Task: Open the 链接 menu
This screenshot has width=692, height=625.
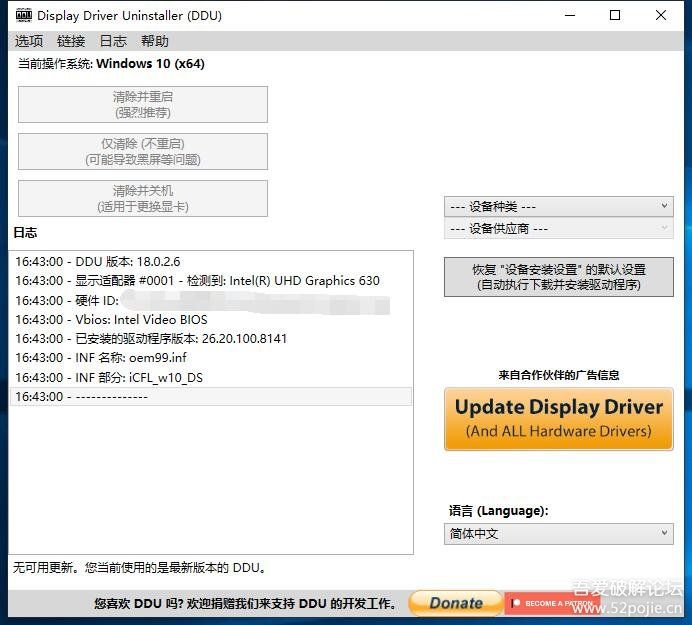Action: tap(71, 41)
